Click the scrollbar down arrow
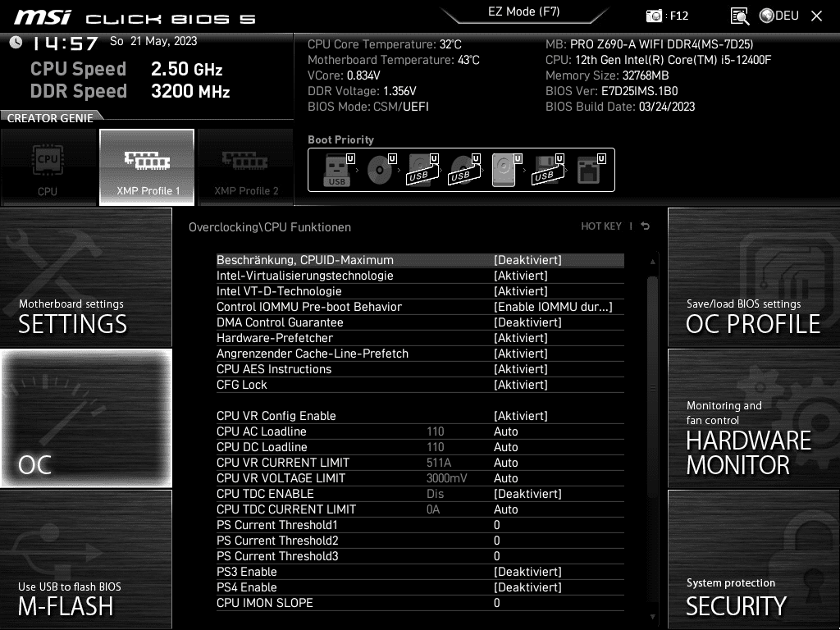Viewport: 840px width, 630px height. (652, 617)
